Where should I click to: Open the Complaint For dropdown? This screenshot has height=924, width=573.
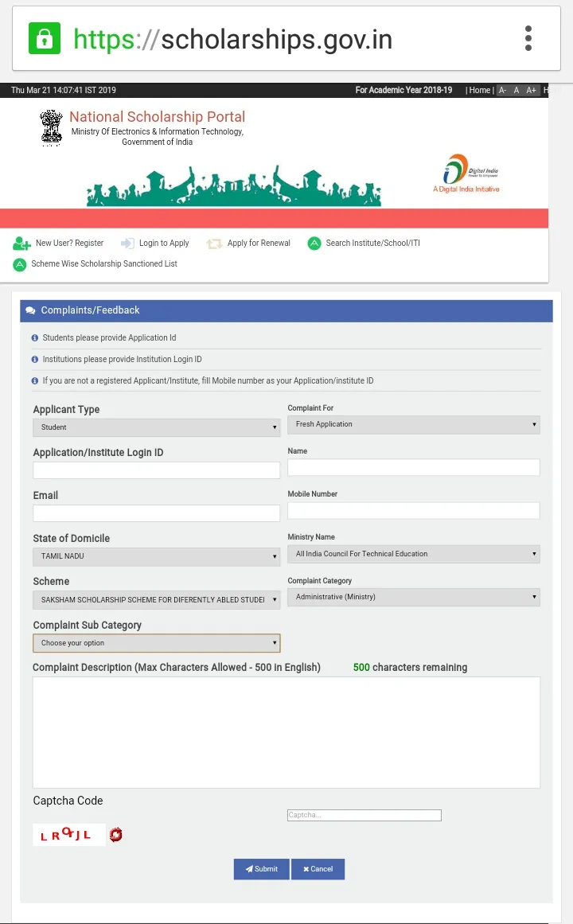click(x=413, y=424)
